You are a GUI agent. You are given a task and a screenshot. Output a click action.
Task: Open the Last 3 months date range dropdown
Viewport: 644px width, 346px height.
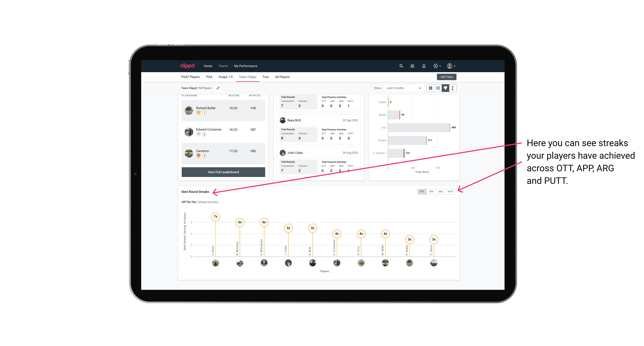(403, 88)
